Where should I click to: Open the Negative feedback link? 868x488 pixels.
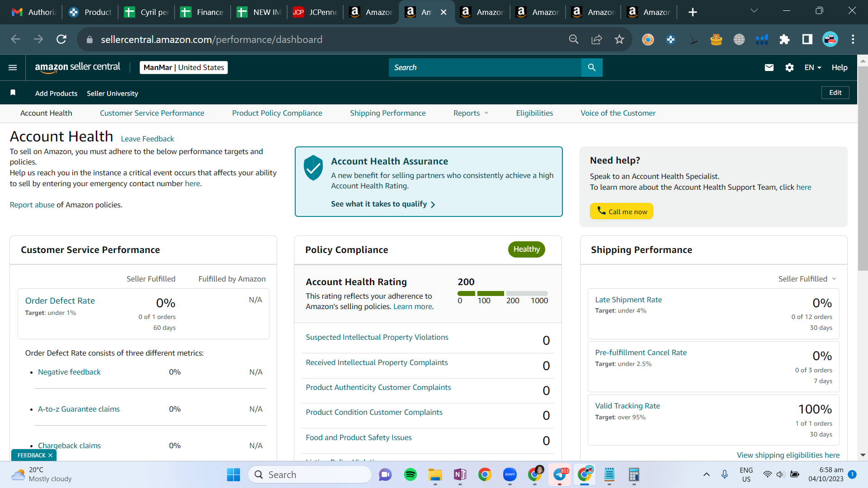[x=69, y=372]
